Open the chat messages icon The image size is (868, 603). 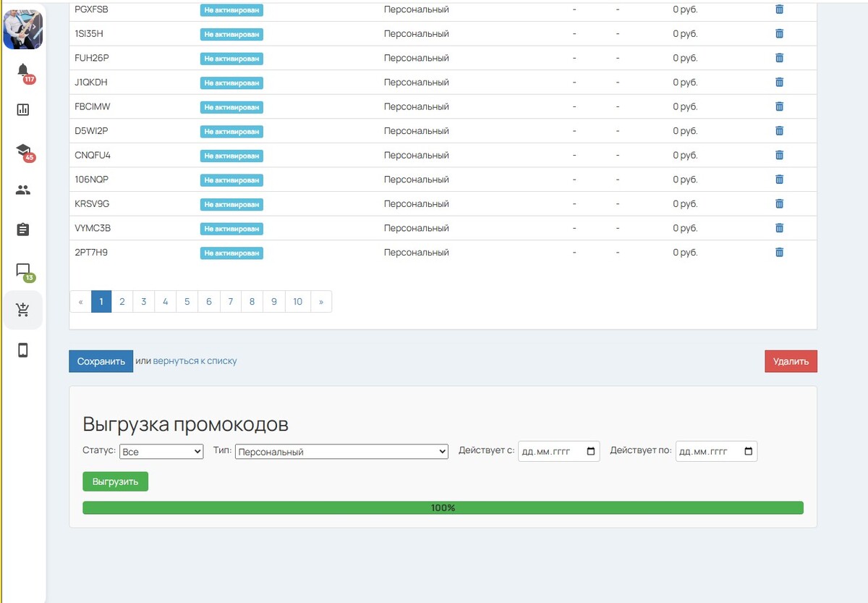[x=23, y=270]
